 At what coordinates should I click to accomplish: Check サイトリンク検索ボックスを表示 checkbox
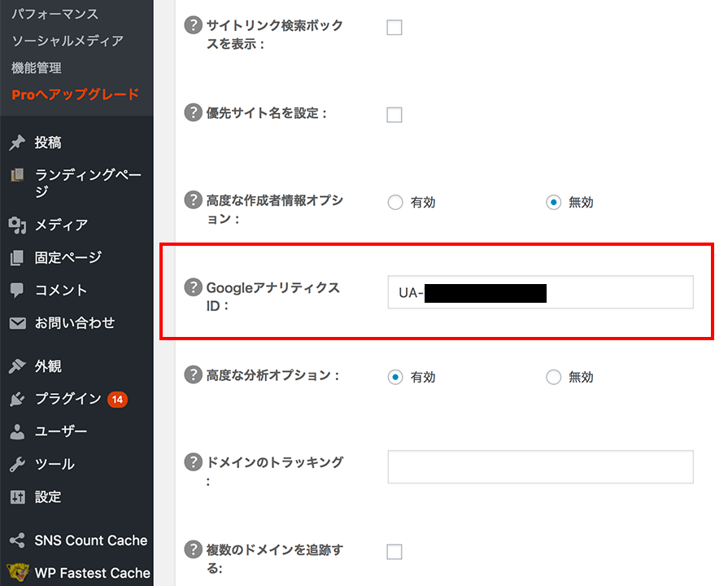tap(395, 27)
